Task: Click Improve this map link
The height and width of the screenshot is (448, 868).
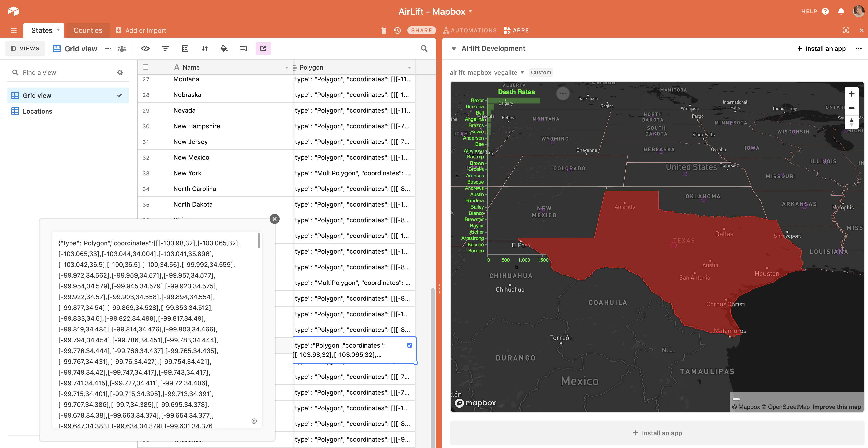Action: tap(836, 407)
